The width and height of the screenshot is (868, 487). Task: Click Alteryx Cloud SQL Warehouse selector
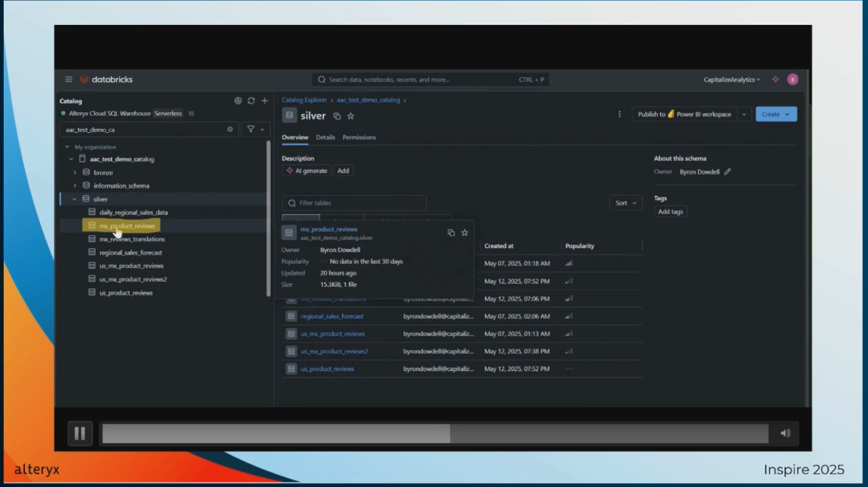[x=127, y=113]
